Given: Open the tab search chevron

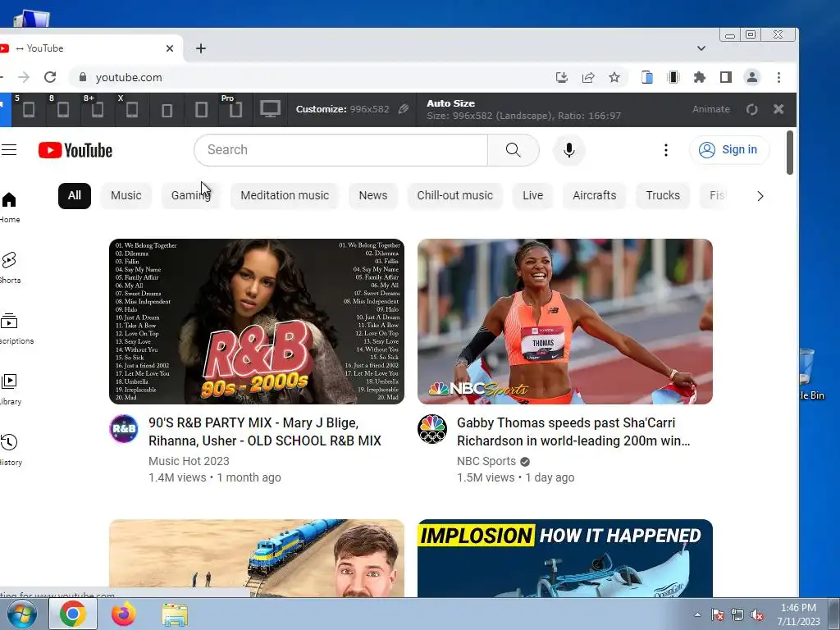Looking at the screenshot, I should [701, 48].
